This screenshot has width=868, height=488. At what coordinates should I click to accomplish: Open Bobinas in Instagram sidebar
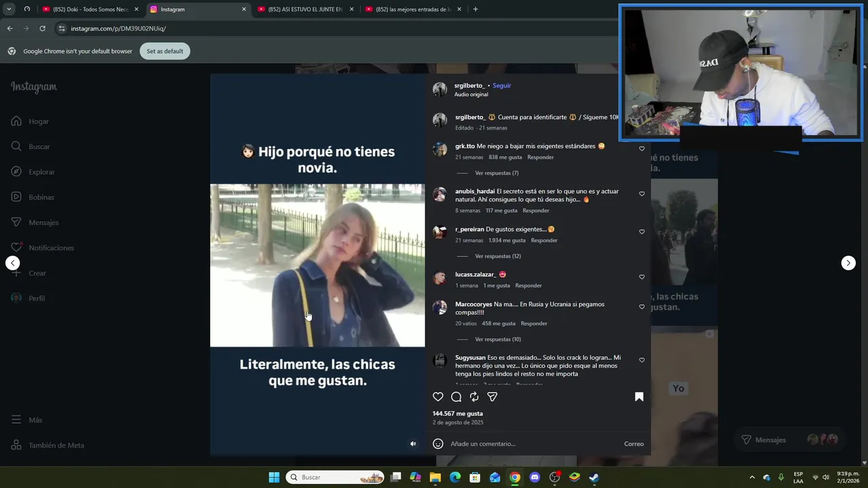(33, 197)
